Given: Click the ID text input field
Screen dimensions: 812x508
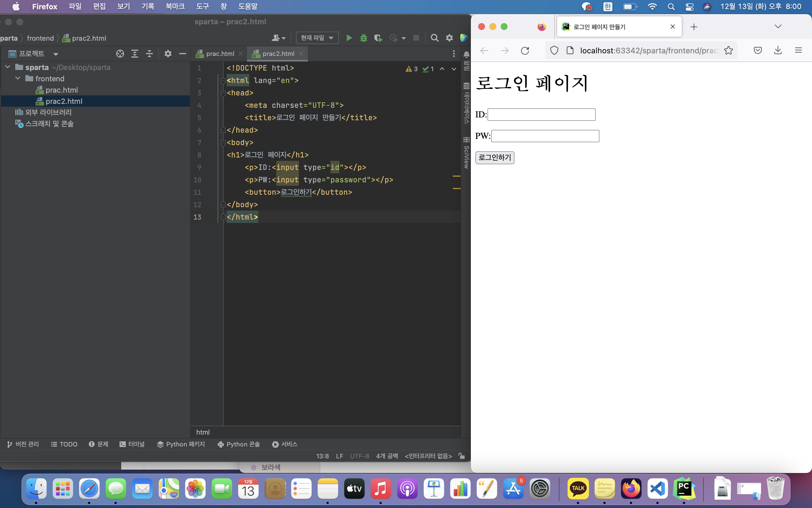Looking at the screenshot, I should tap(541, 115).
